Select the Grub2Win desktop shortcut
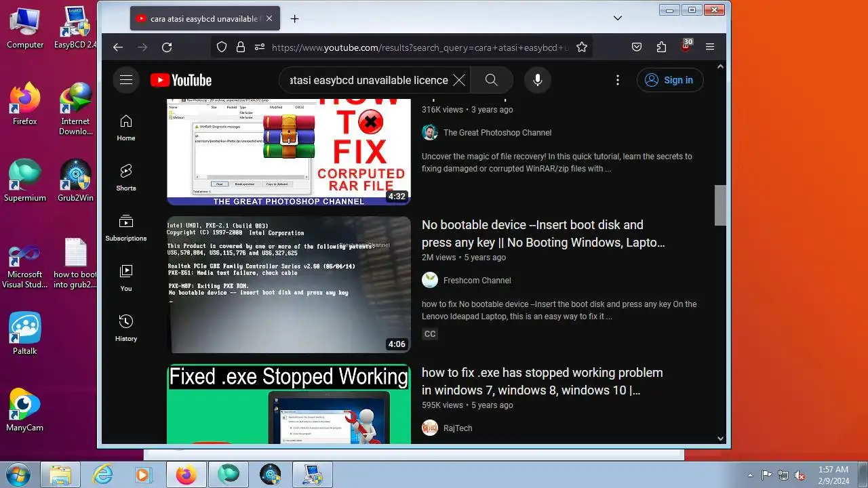The width and height of the screenshot is (868, 488). tap(75, 181)
